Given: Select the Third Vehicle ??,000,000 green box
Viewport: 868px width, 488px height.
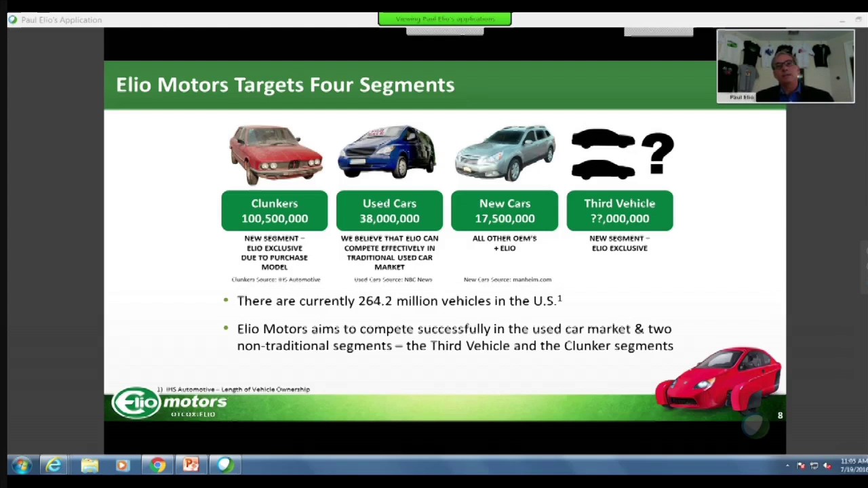Looking at the screenshot, I should (620, 211).
